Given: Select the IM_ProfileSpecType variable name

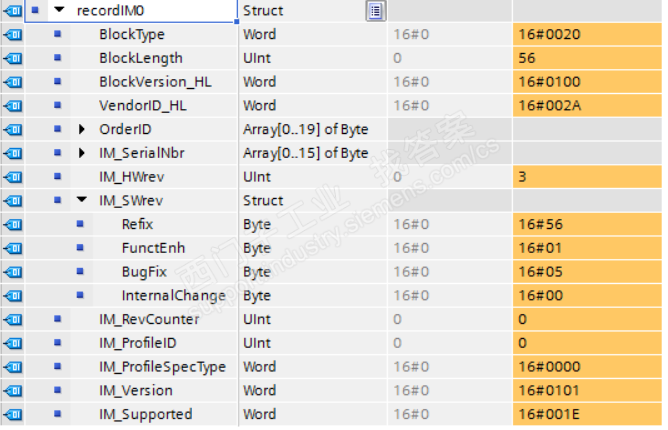Looking at the screenshot, I should (162, 366).
